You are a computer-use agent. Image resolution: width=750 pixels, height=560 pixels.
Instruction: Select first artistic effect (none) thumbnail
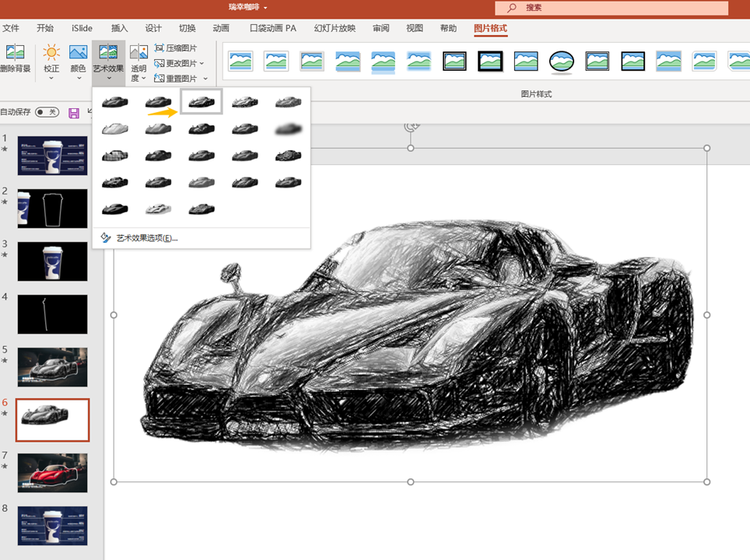[x=115, y=101]
